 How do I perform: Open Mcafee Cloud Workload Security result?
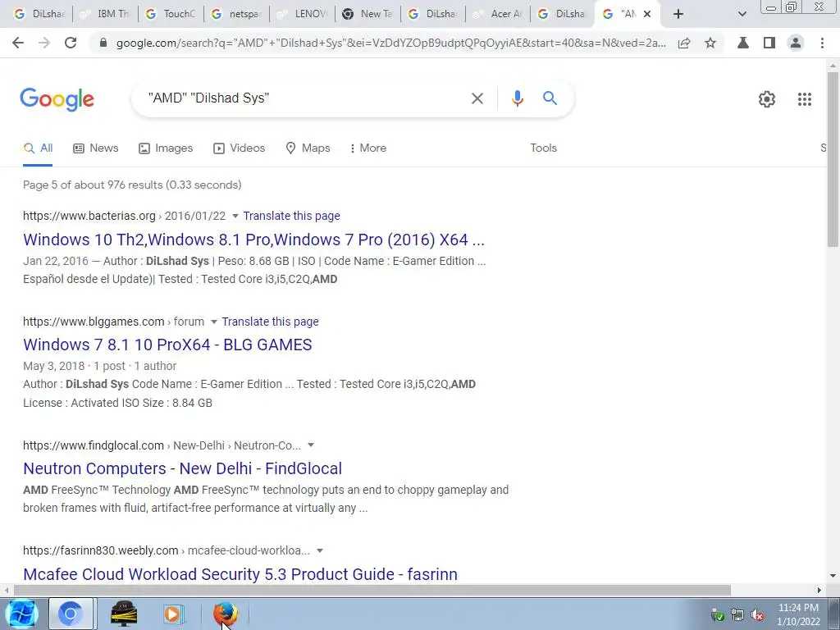[240, 573]
